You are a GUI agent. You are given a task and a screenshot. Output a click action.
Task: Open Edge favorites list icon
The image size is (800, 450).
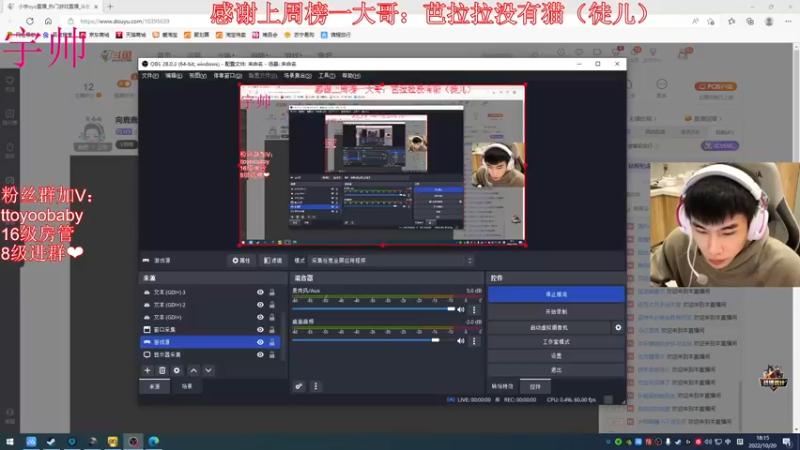(x=732, y=21)
